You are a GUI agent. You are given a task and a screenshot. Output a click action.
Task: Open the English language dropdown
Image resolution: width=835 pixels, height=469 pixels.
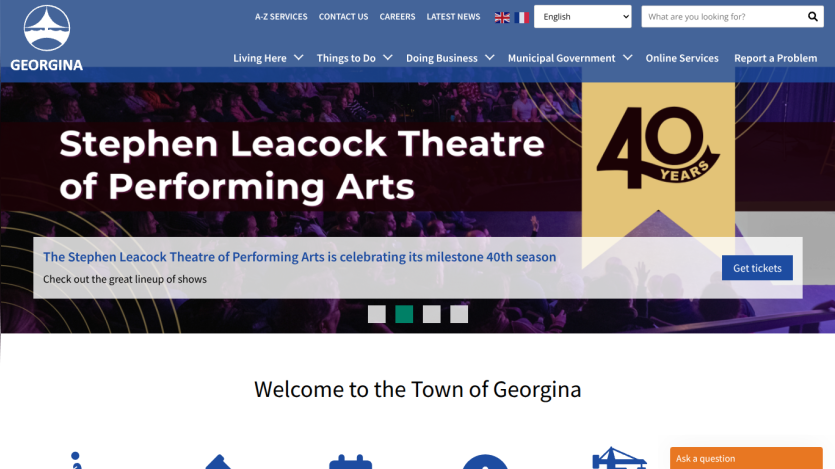583,17
